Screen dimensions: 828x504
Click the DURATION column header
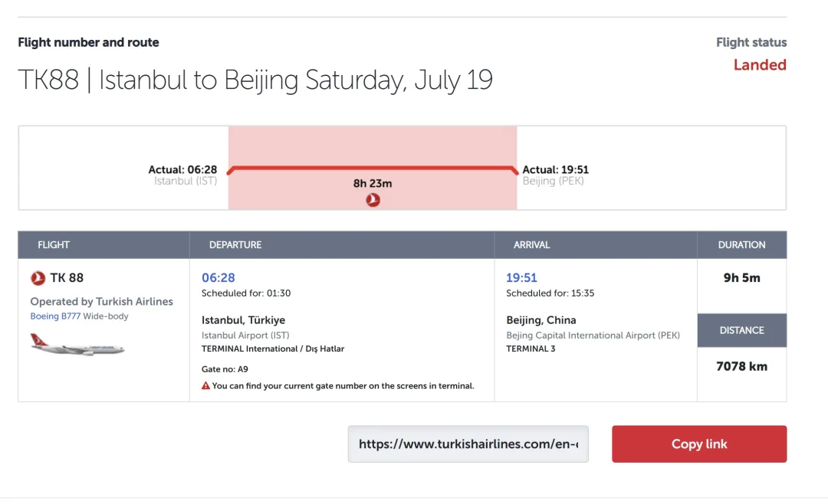(x=741, y=245)
